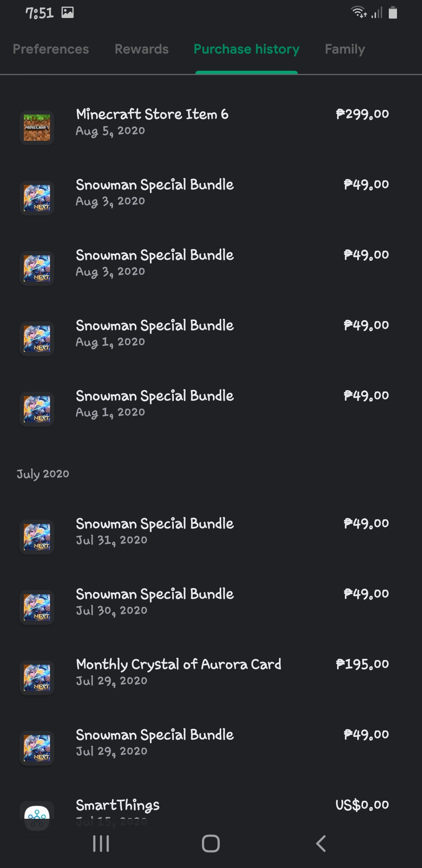This screenshot has height=868, width=422.
Task: Tap the Android back navigation button
Action: click(321, 843)
